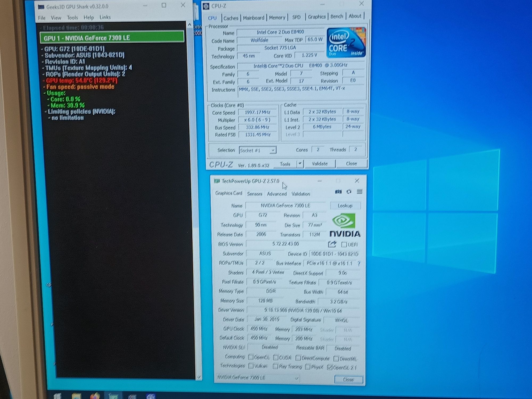Click the Tools button in CPU-Z

[x=285, y=164]
